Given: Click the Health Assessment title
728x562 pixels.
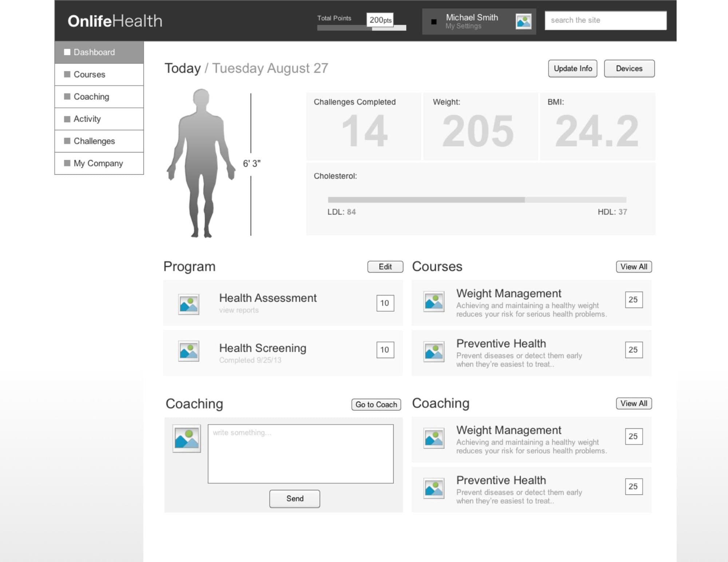Looking at the screenshot, I should pyautogui.click(x=268, y=298).
